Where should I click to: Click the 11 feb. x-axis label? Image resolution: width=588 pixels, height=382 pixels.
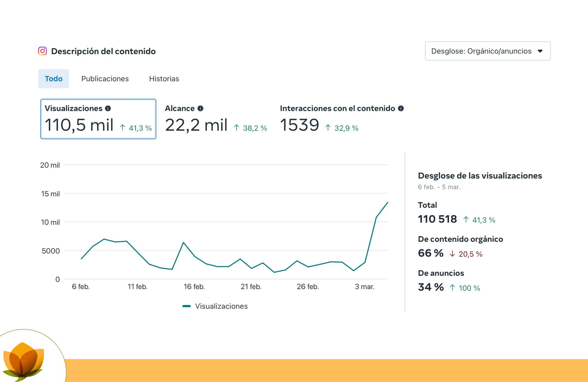click(138, 287)
